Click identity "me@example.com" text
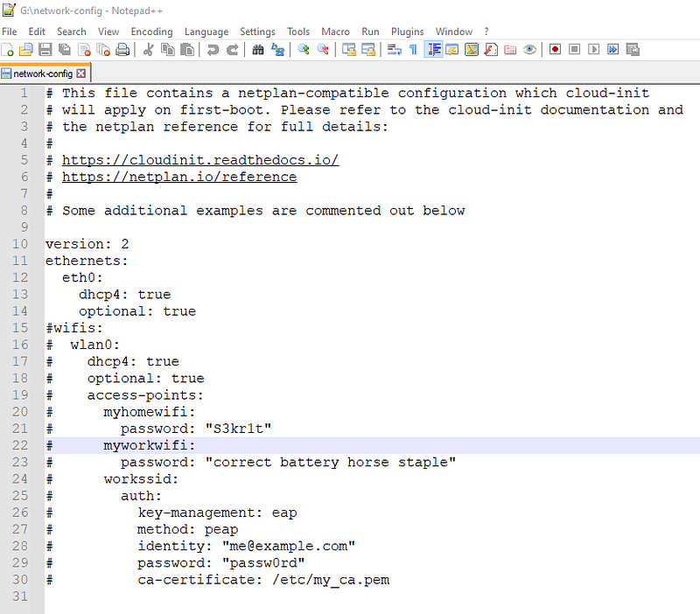The image size is (700, 614). 247,546
